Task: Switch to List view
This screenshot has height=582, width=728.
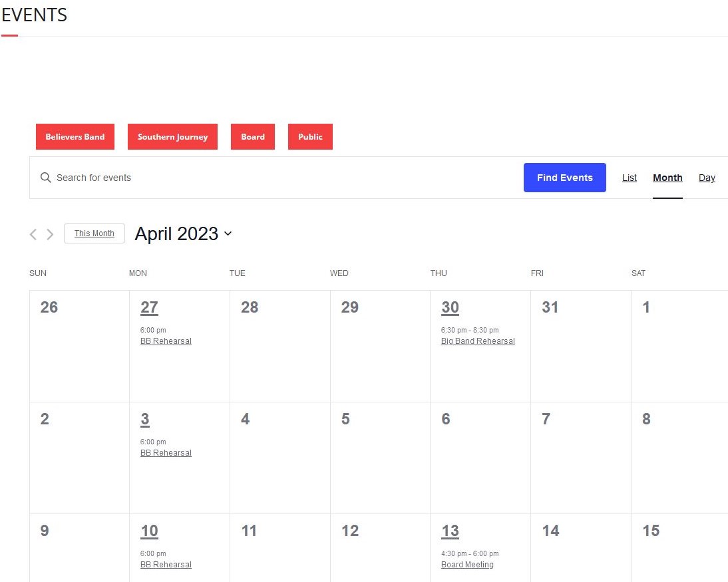Action: (629, 178)
